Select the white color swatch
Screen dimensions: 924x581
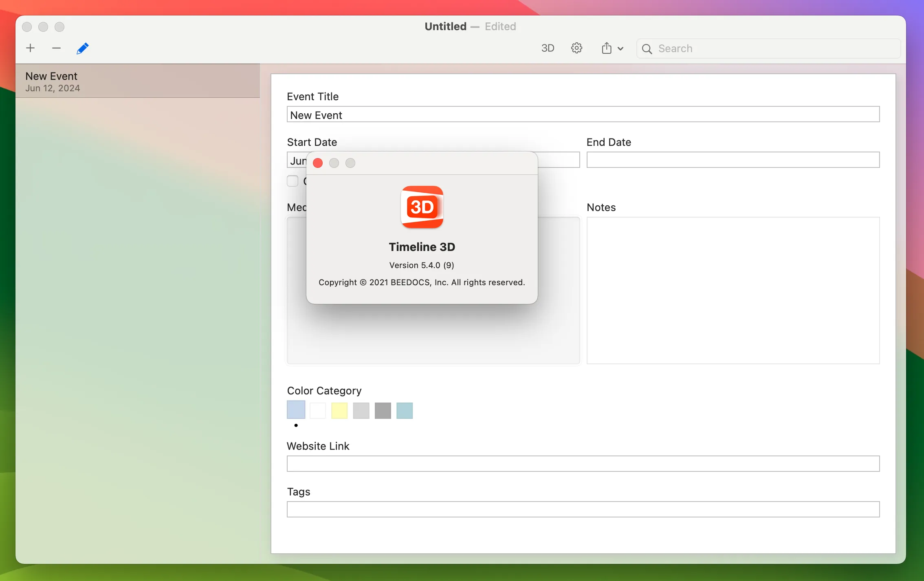[x=318, y=411]
